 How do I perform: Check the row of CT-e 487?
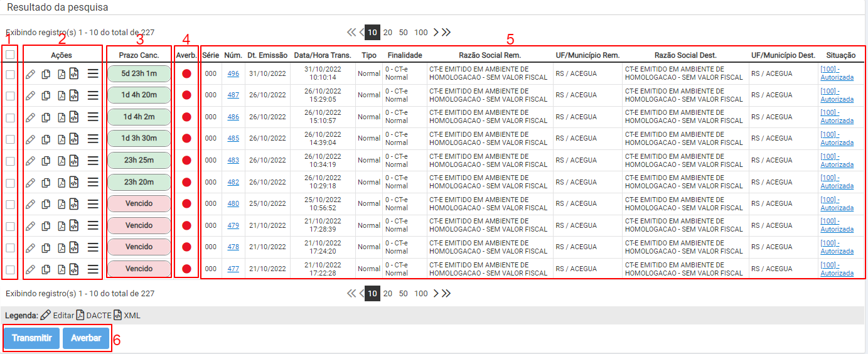coord(10,96)
